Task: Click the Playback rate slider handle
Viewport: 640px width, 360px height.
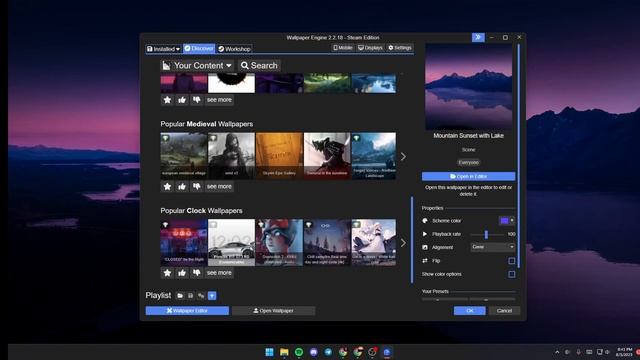Action: coord(486,234)
